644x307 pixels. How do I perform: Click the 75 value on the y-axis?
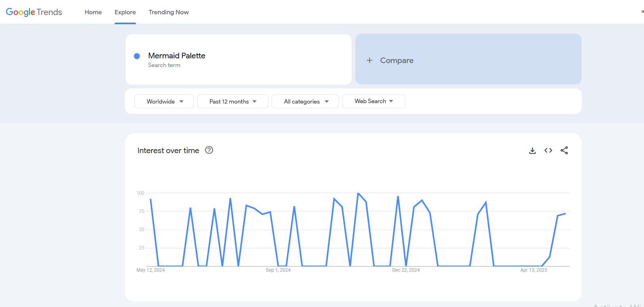pos(142,211)
